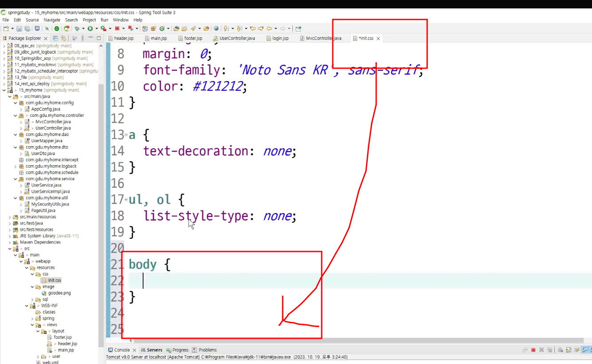Click the Forward navigation arrow icon
The width and height of the screenshot is (592, 364).
tap(283, 28)
